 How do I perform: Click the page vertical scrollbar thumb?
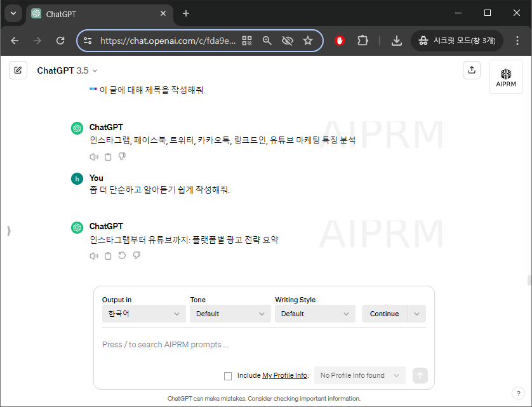click(529, 281)
